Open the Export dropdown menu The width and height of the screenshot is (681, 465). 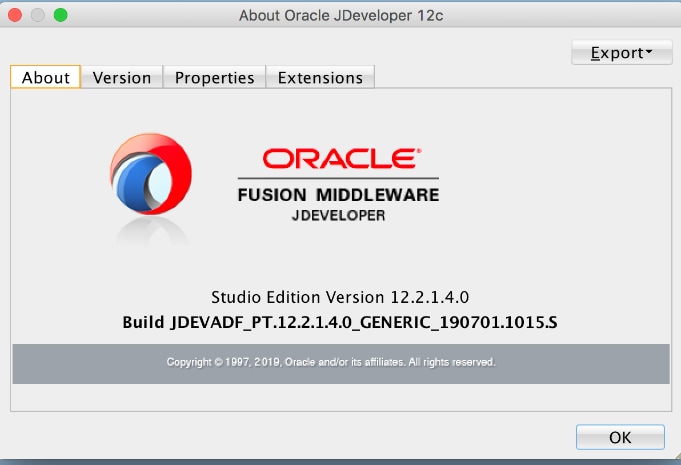coord(621,53)
